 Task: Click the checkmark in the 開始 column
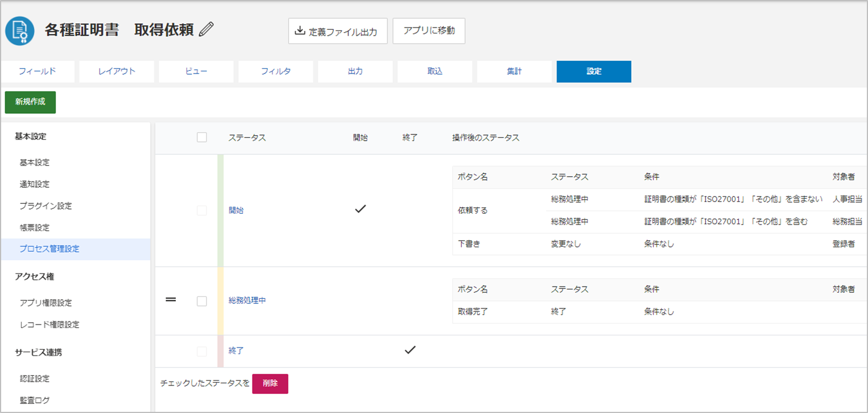360,210
